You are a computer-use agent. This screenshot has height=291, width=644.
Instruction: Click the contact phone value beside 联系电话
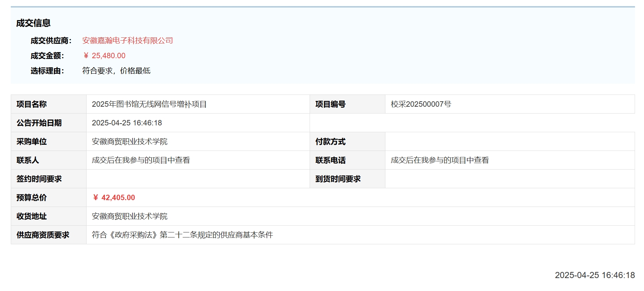[x=440, y=160]
